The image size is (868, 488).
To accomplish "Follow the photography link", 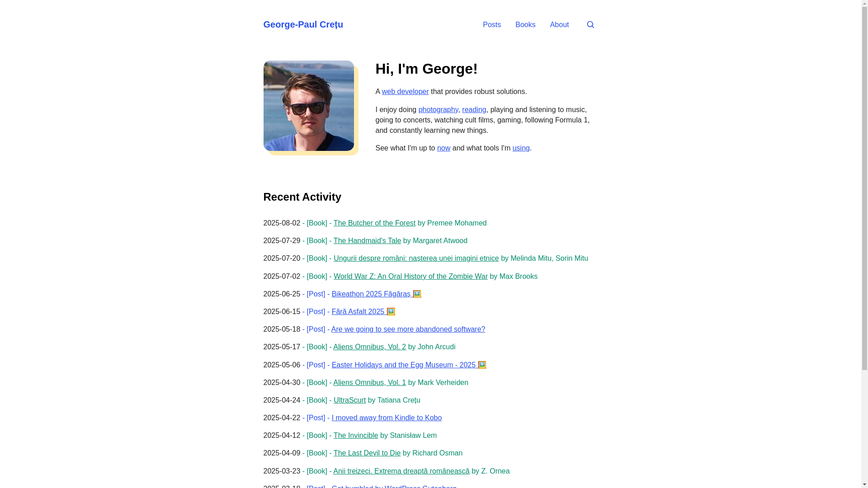I will pyautogui.click(x=438, y=110).
